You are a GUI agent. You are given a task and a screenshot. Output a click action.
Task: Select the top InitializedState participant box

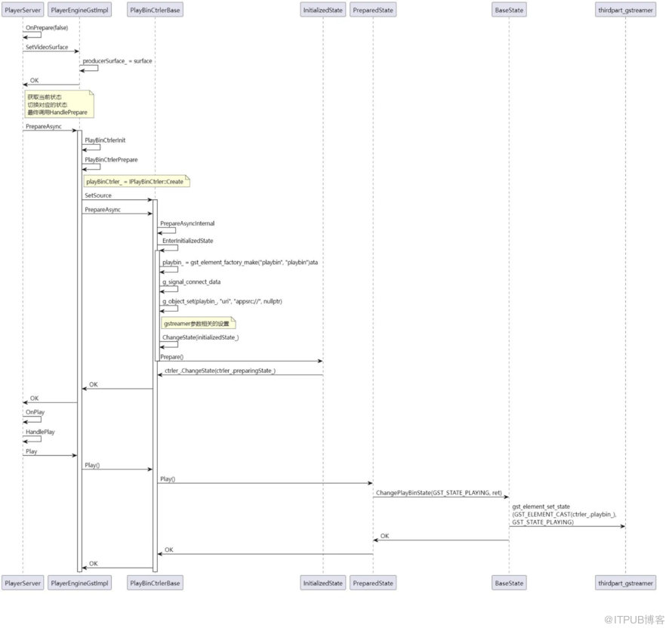(x=323, y=11)
